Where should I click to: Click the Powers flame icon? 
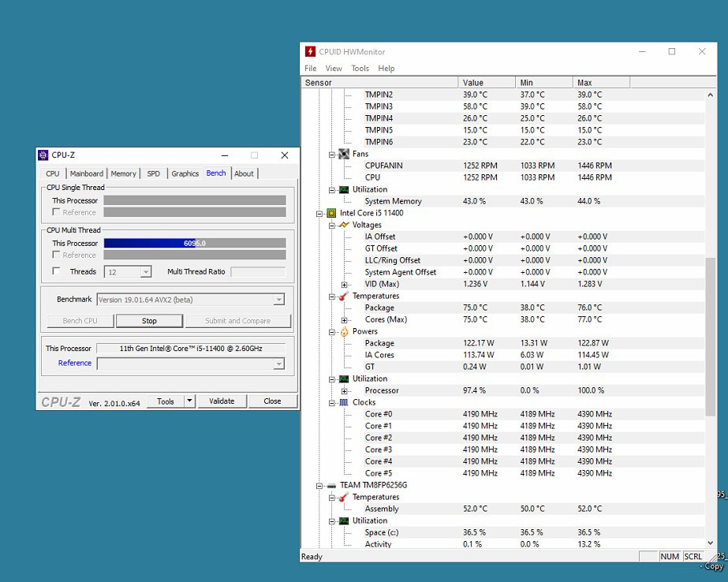pyautogui.click(x=344, y=331)
